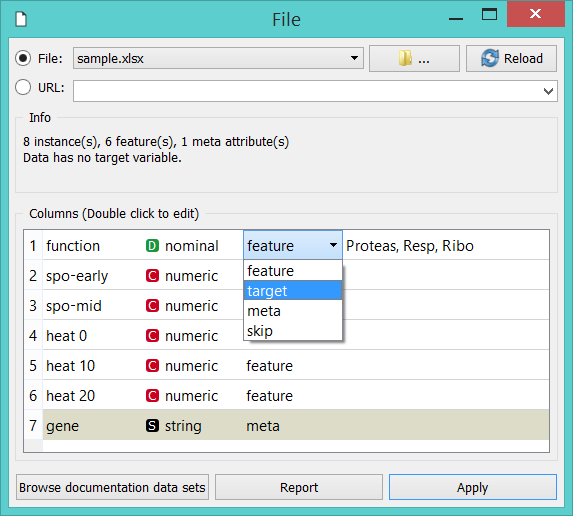Click the continuous type icon for heat 20
Image resolution: width=573 pixels, height=516 pixels.
(152, 395)
